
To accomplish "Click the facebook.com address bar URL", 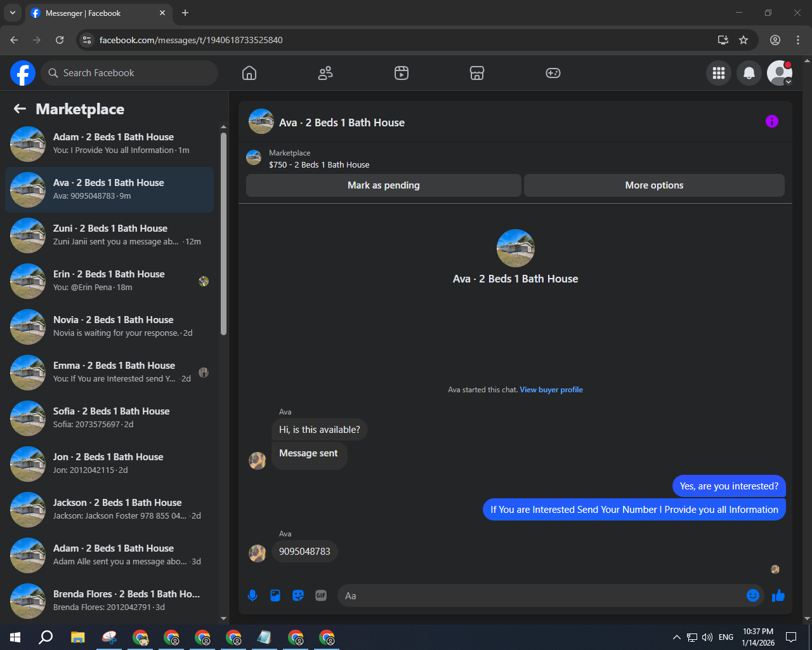I will click(x=191, y=40).
